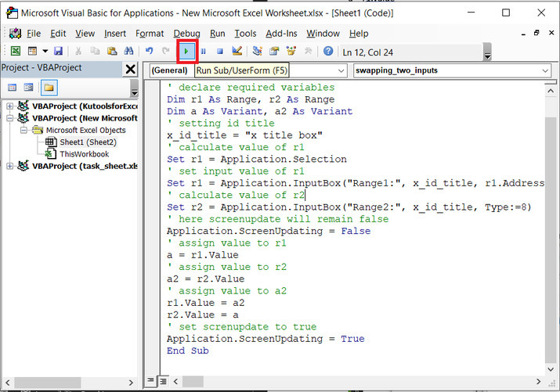Click the Reset stop icon
This screenshot has height=392, width=560.
[x=220, y=51]
